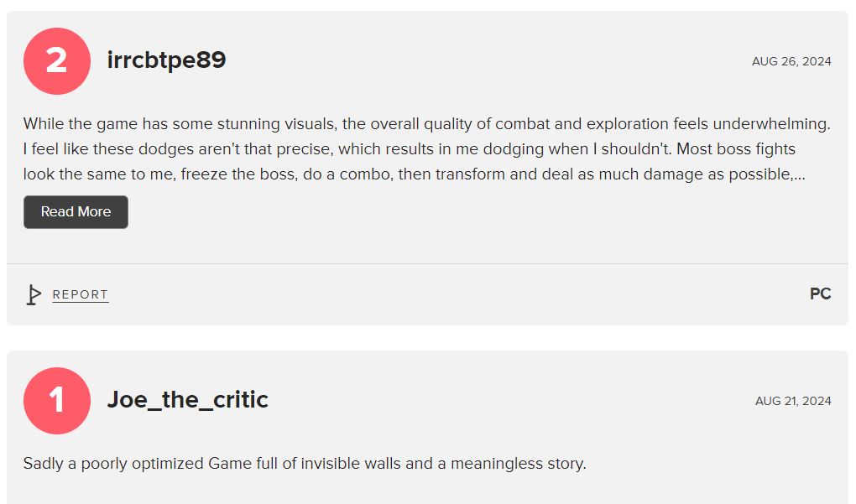Open irrcbtpe89's user profile
Viewport: 856px width, 504px height.
point(166,60)
